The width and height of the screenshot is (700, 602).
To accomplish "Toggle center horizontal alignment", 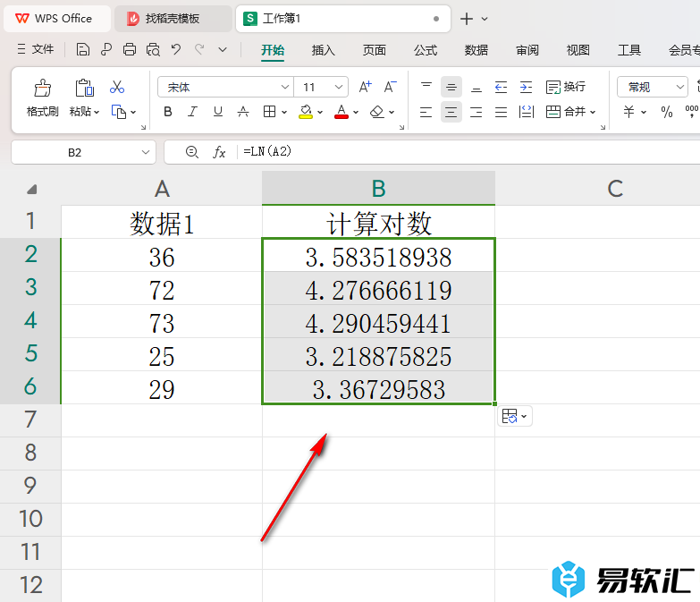I will point(451,112).
